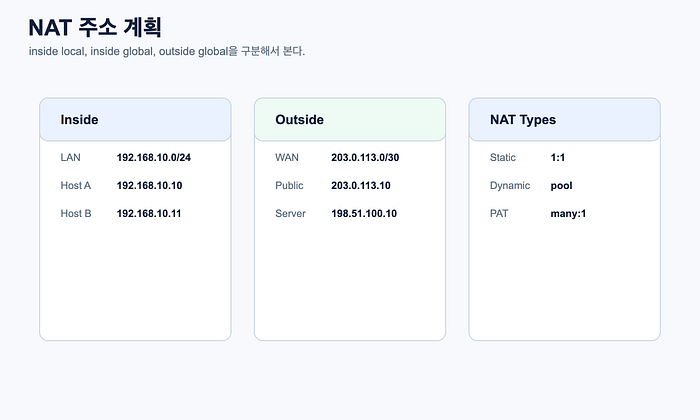Screen dimensions: 700x420
Task: Select the PAT label
Action: 499,214
